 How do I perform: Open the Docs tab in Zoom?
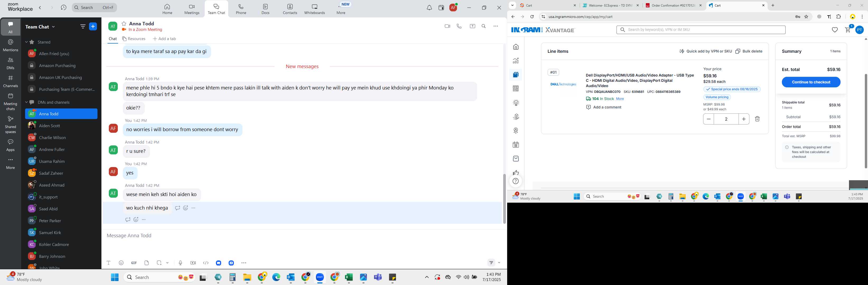coord(265,9)
